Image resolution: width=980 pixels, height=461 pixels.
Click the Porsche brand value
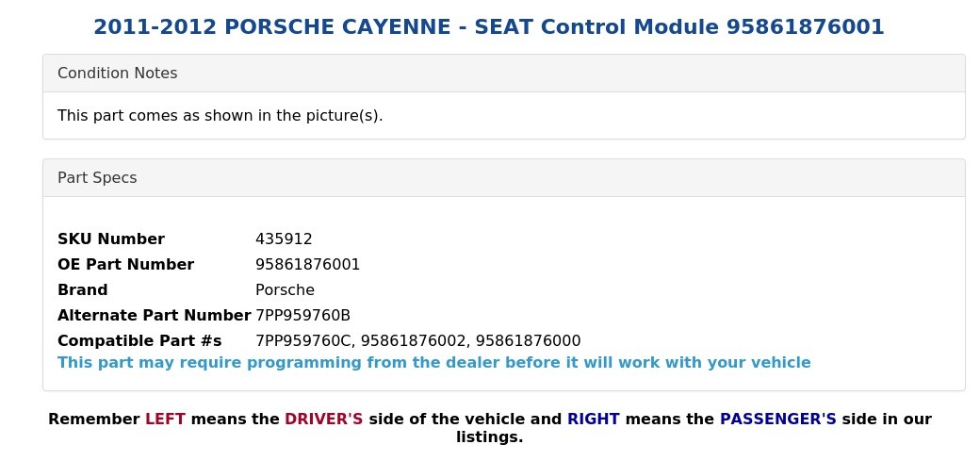[x=285, y=290]
